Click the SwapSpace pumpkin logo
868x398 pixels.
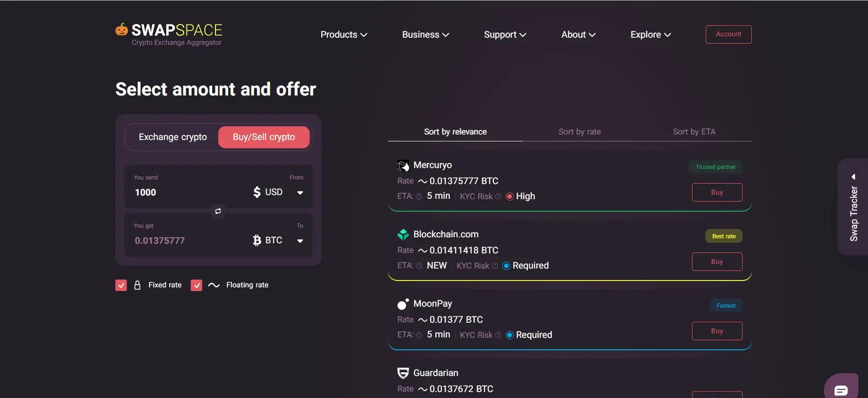122,30
